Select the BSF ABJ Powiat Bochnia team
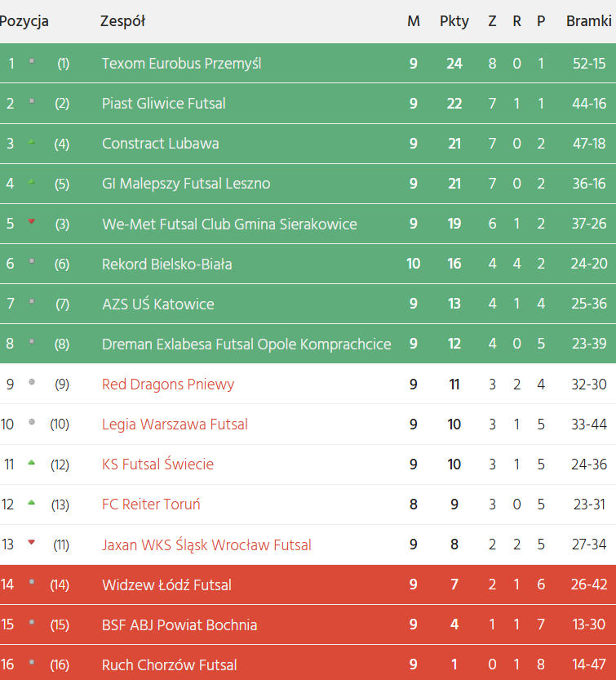 [179, 625]
